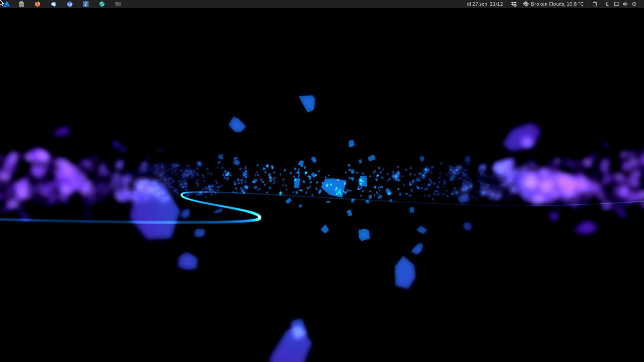Screen dimensions: 644x362
Task: Open the green shutter screenshot app
Action: pyautogui.click(x=102, y=4)
